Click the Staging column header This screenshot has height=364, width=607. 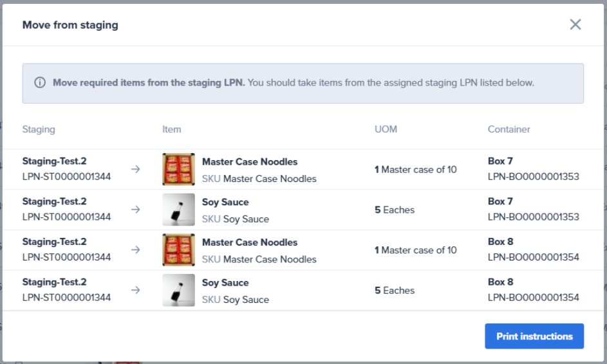point(39,129)
